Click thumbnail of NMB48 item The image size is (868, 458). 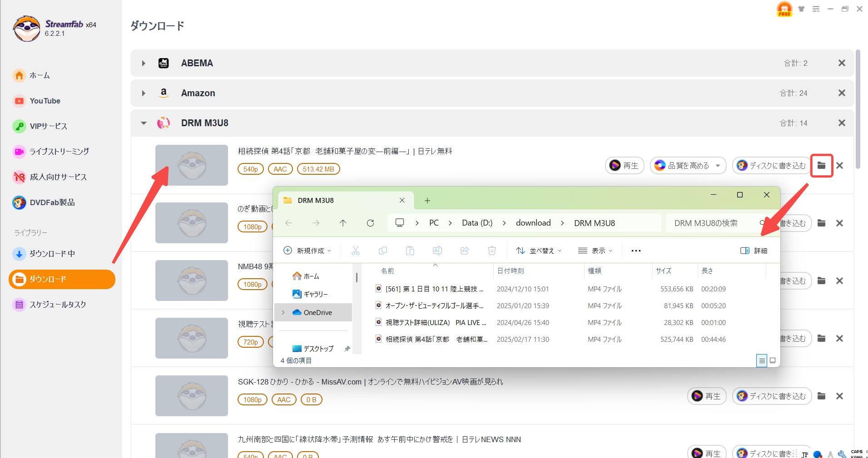pos(192,281)
